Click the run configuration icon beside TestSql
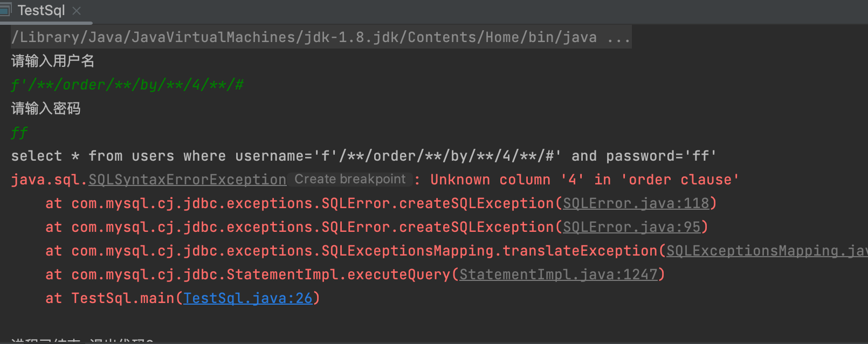The width and height of the screenshot is (868, 344). (5, 10)
